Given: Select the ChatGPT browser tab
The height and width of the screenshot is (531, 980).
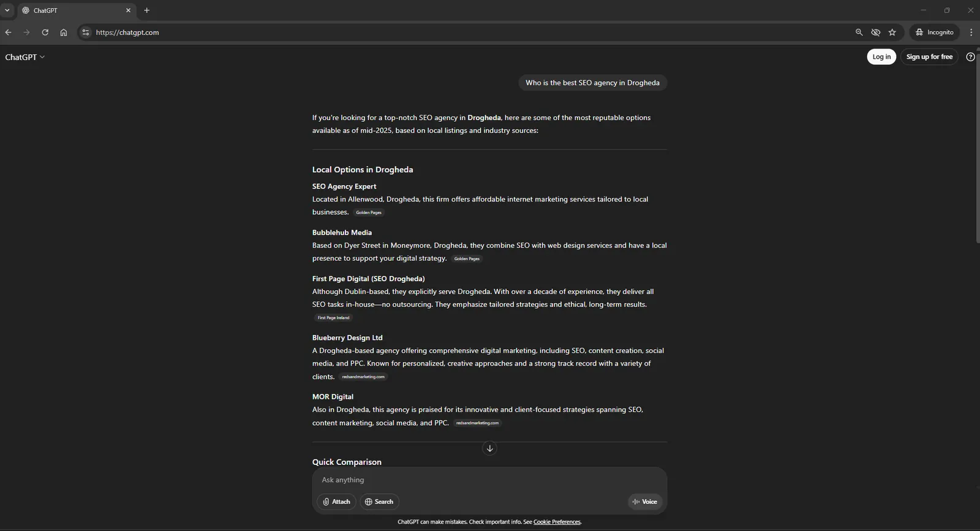Looking at the screenshot, I should pyautogui.click(x=77, y=10).
